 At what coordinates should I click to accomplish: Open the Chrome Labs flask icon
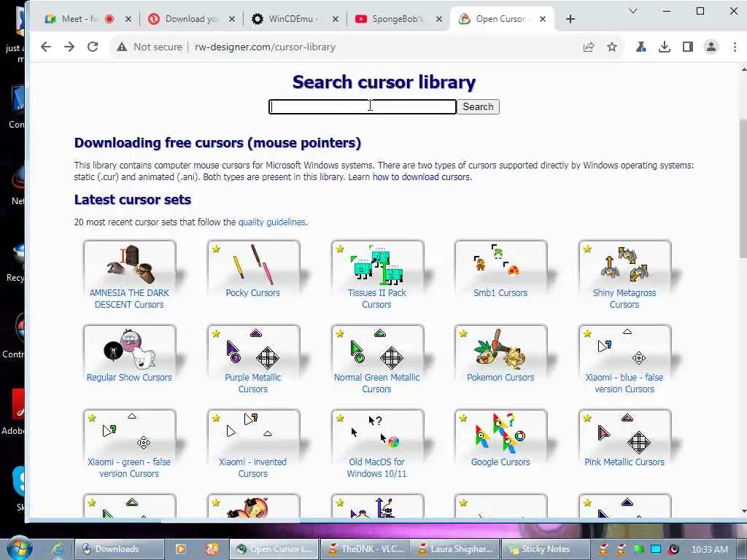640,47
